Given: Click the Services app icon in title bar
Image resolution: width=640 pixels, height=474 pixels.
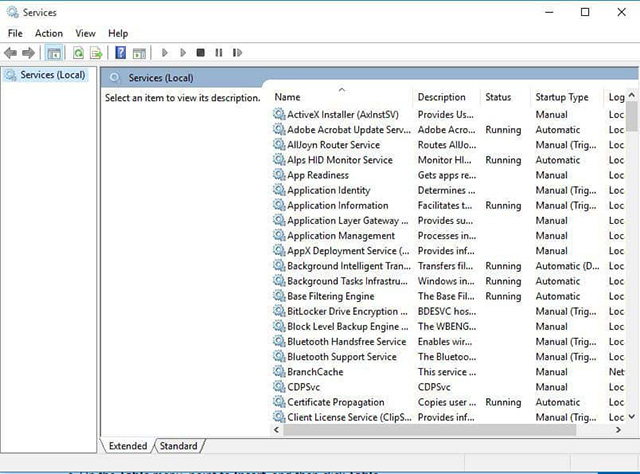Looking at the screenshot, I should [x=12, y=12].
